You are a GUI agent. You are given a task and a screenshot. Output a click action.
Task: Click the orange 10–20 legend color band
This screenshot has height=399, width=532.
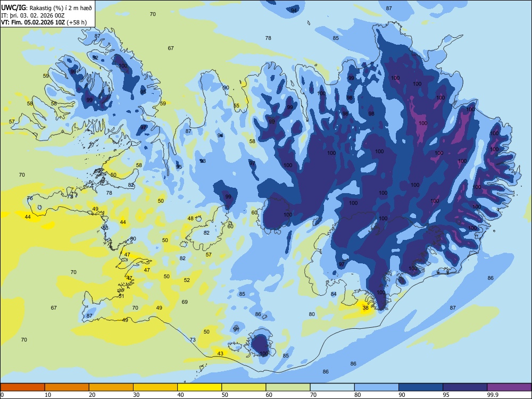67,387
